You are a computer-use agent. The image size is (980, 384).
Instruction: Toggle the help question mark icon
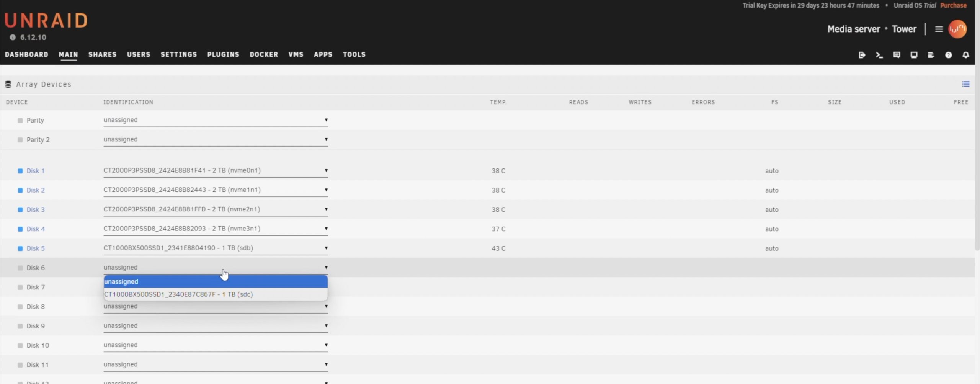click(x=948, y=55)
